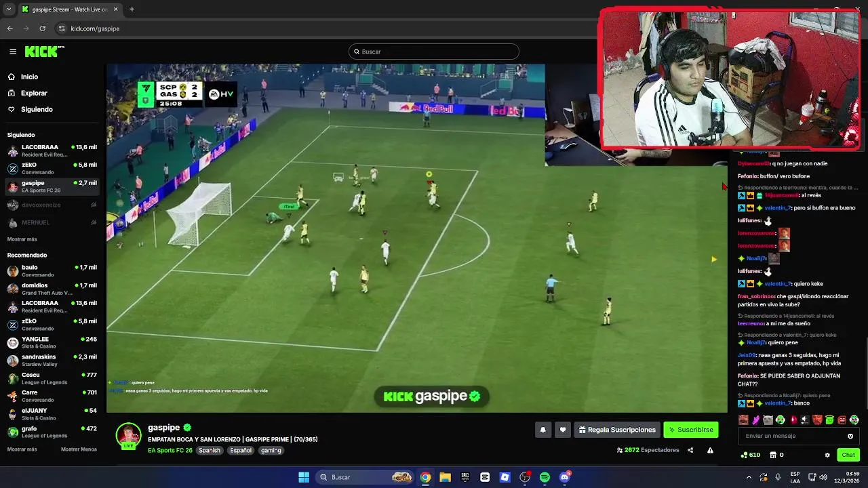Collapse list with Mostrar Menos

[x=79, y=449]
